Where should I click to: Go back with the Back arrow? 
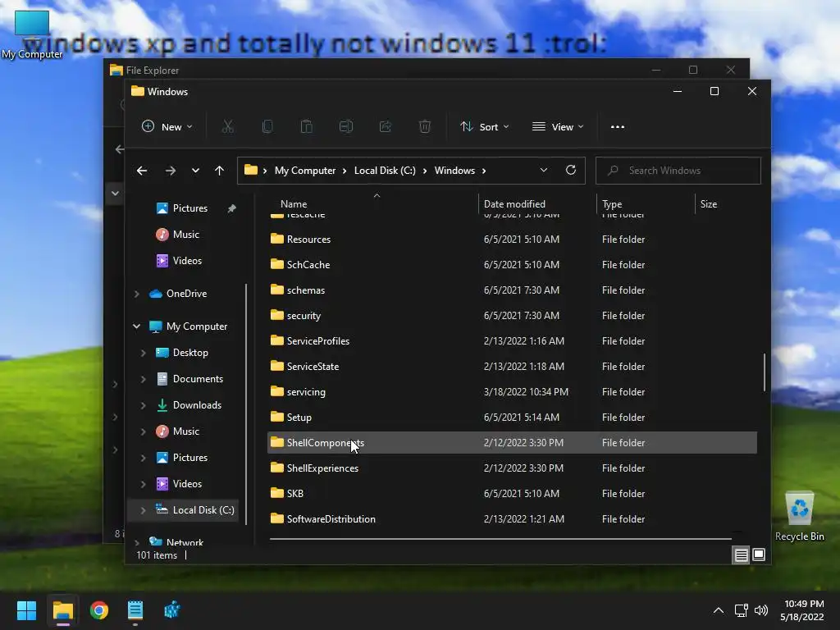142,171
